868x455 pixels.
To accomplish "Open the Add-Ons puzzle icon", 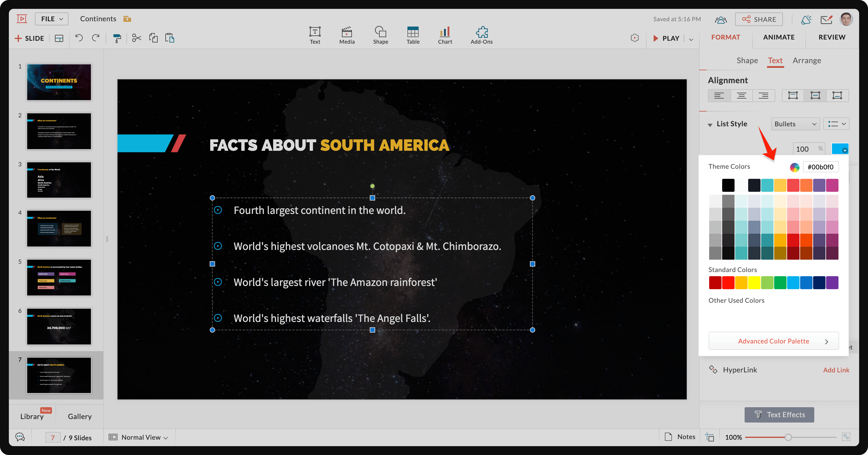I will [482, 35].
